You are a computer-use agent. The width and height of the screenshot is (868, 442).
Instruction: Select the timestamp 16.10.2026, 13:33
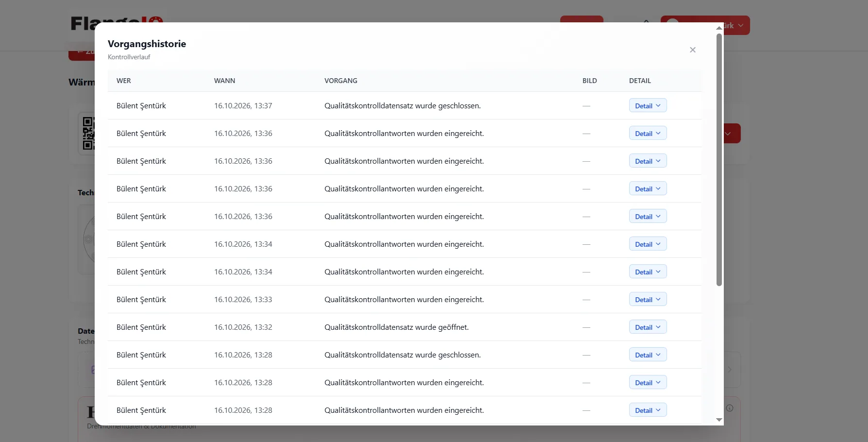[243, 299]
